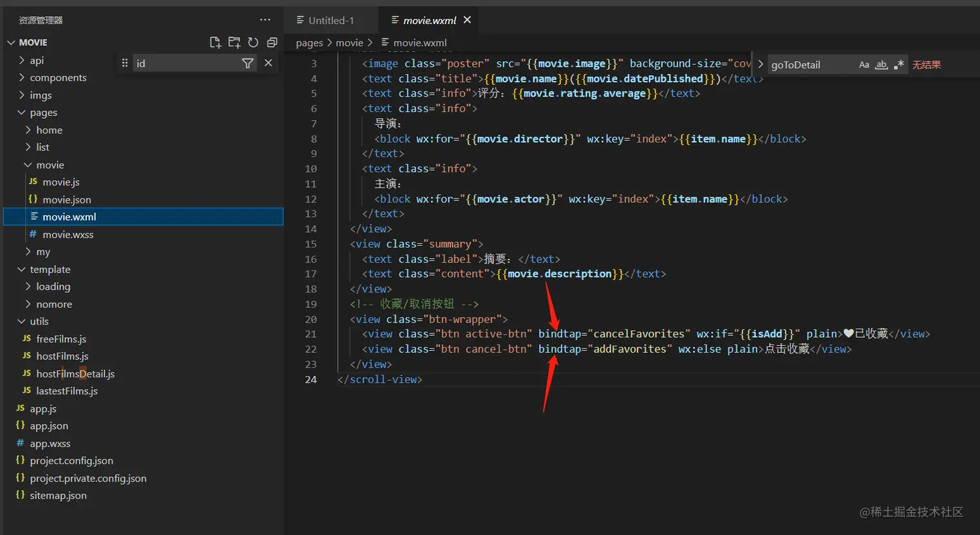Click the movie folder breadcrumb segment

pos(349,43)
